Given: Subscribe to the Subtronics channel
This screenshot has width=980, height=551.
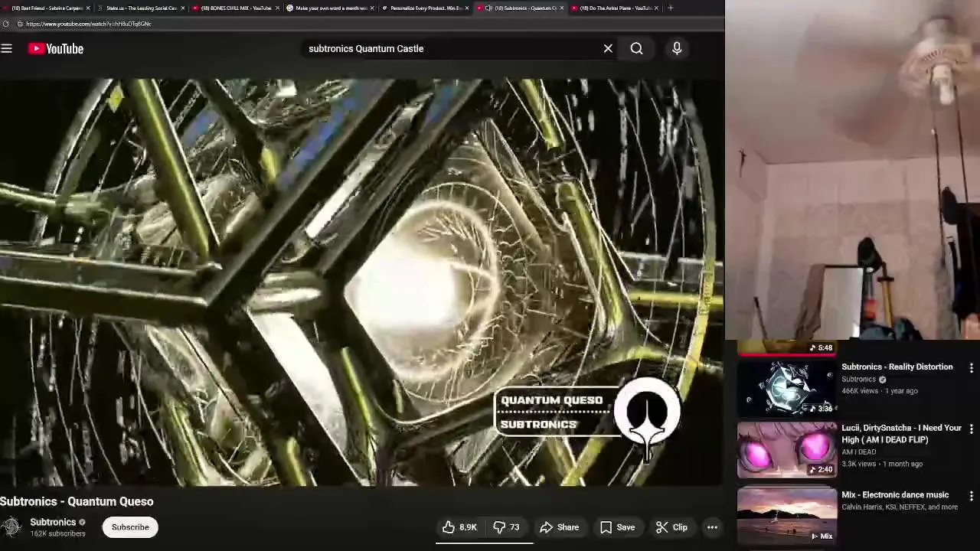Looking at the screenshot, I should click(130, 527).
